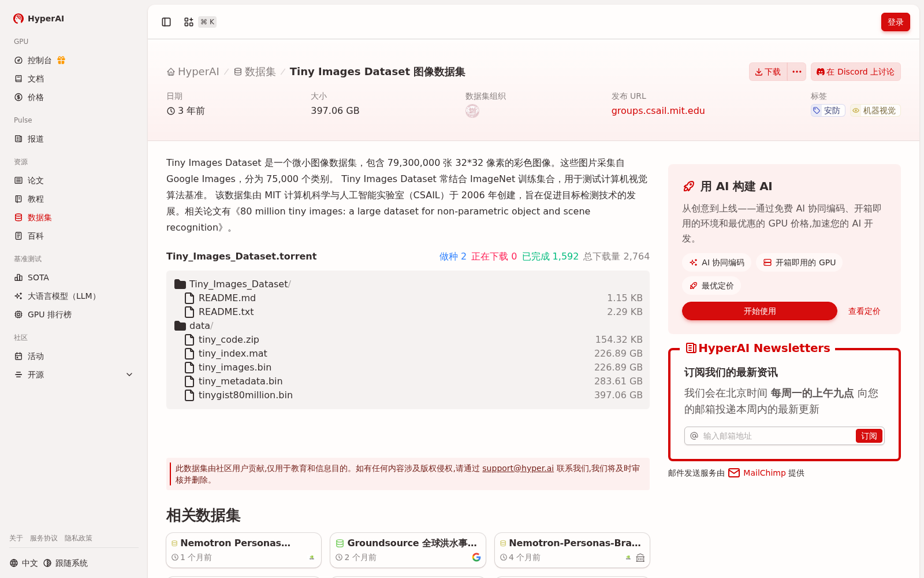Click README.txt file row

pyautogui.click(x=408, y=312)
